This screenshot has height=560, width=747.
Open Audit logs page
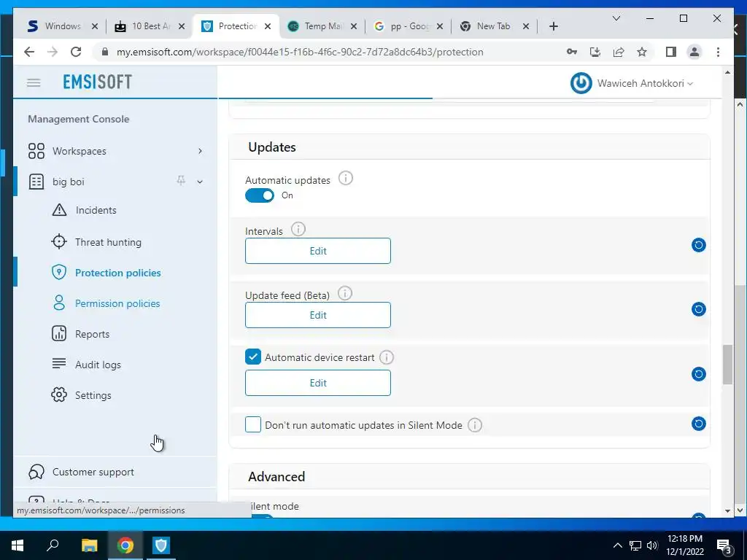(98, 365)
